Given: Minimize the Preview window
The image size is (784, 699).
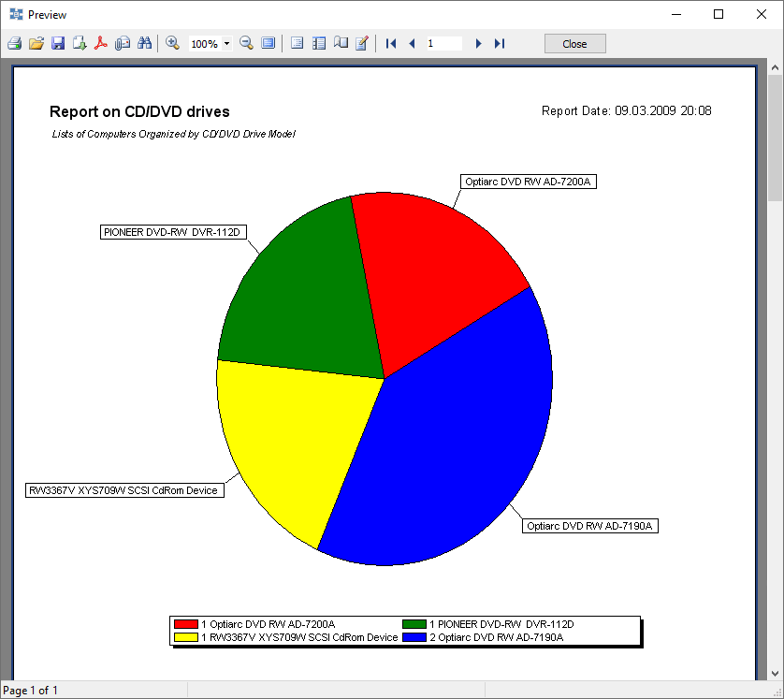Looking at the screenshot, I should click(x=676, y=14).
